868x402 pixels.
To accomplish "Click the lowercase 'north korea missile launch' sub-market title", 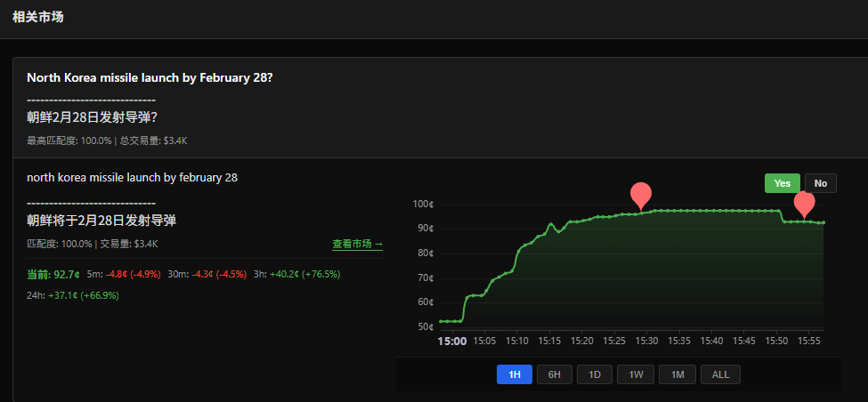I will coord(132,177).
